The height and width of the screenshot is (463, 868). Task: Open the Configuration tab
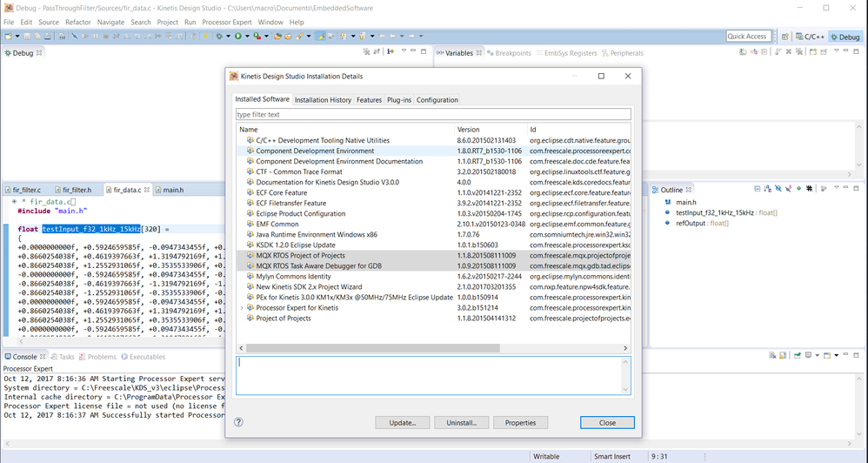coord(437,100)
